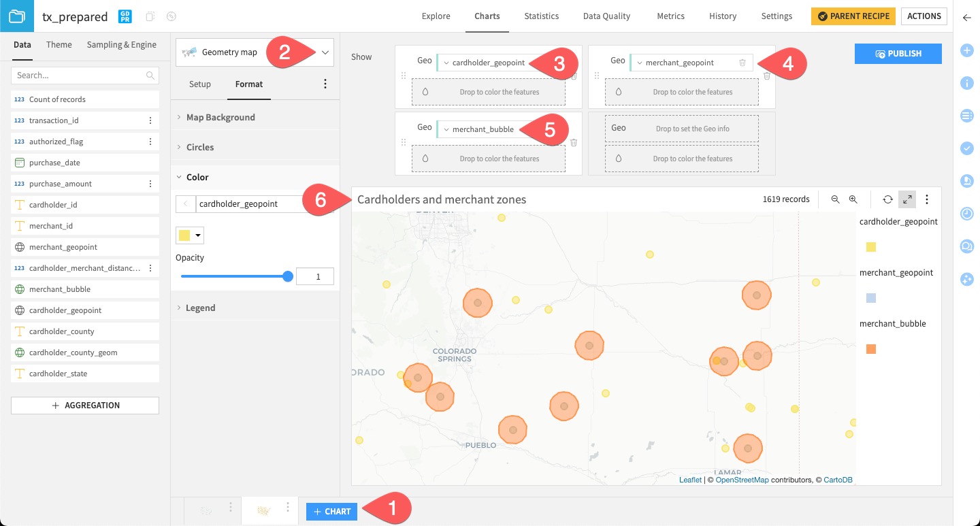Click the timeline clock icon in right sidebar
The width and height of the screenshot is (980, 526).
966,213
